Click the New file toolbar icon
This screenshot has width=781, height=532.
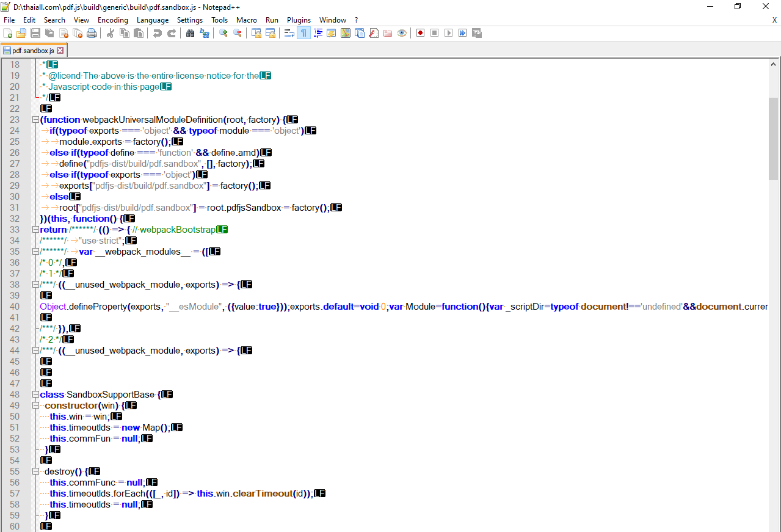coord(8,33)
